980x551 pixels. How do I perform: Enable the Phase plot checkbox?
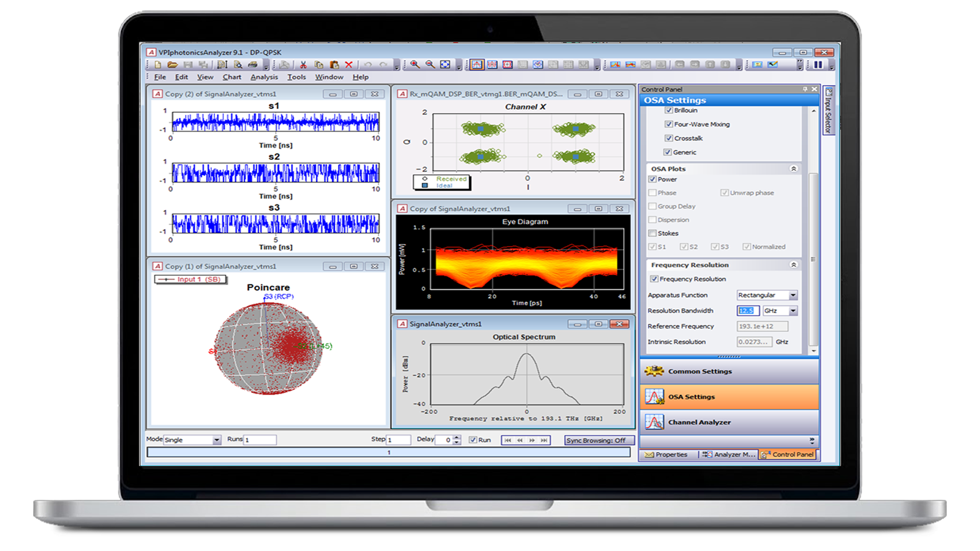coord(652,193)
